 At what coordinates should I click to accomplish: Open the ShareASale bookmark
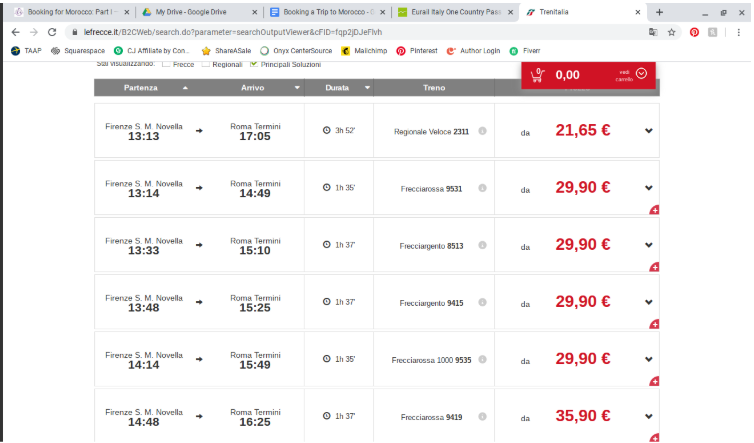226,51
